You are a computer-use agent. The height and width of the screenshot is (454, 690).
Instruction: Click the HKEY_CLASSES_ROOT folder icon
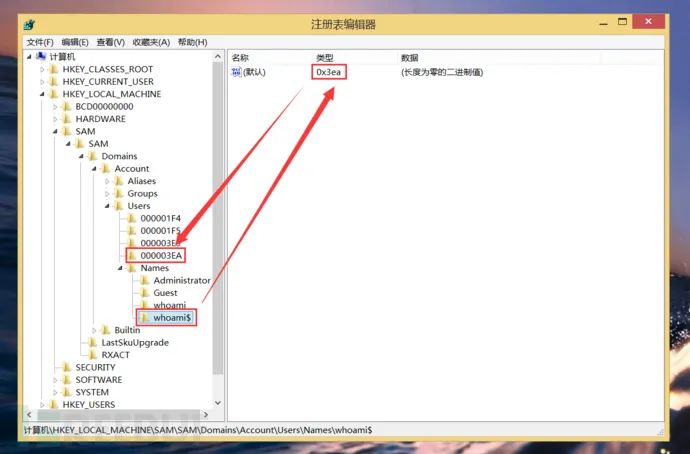pos(54,69)
